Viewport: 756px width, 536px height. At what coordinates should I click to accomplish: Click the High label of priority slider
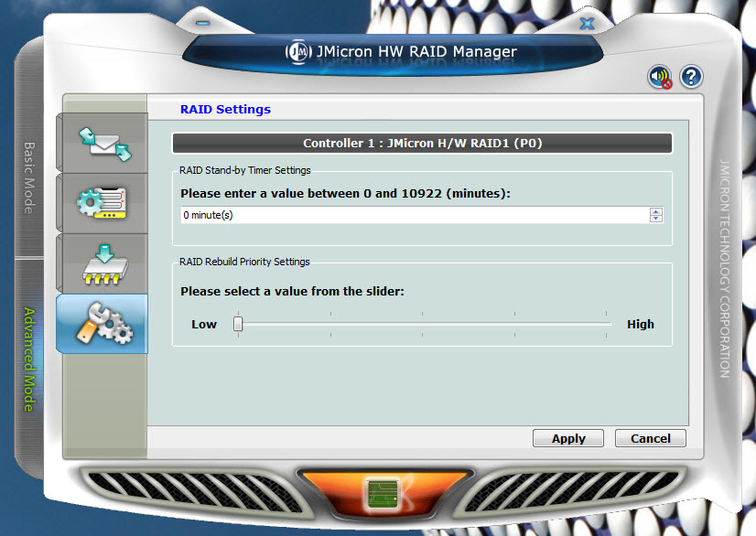641,325
